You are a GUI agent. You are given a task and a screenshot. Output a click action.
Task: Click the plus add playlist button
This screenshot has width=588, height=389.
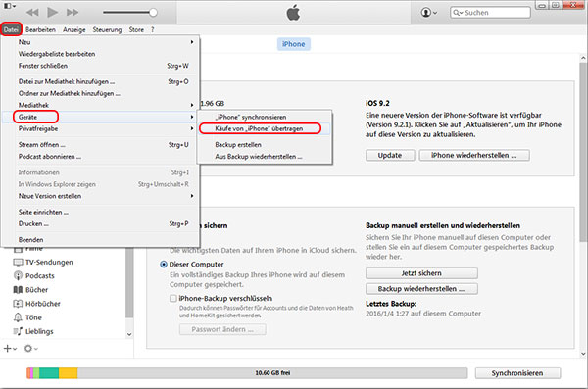click(x=10, y=349)
